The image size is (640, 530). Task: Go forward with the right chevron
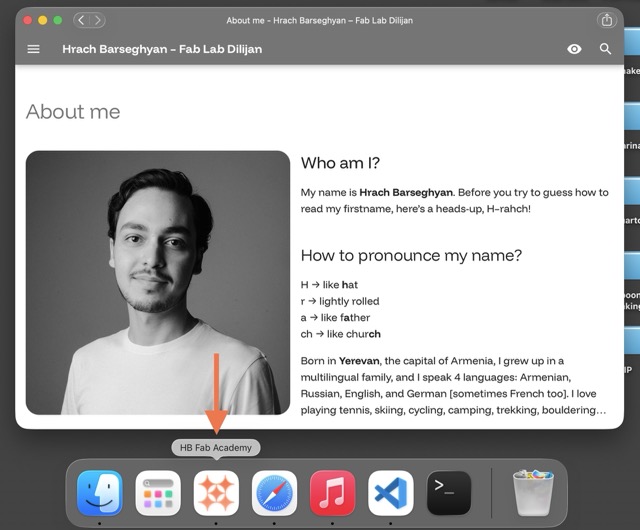[98, 20]
